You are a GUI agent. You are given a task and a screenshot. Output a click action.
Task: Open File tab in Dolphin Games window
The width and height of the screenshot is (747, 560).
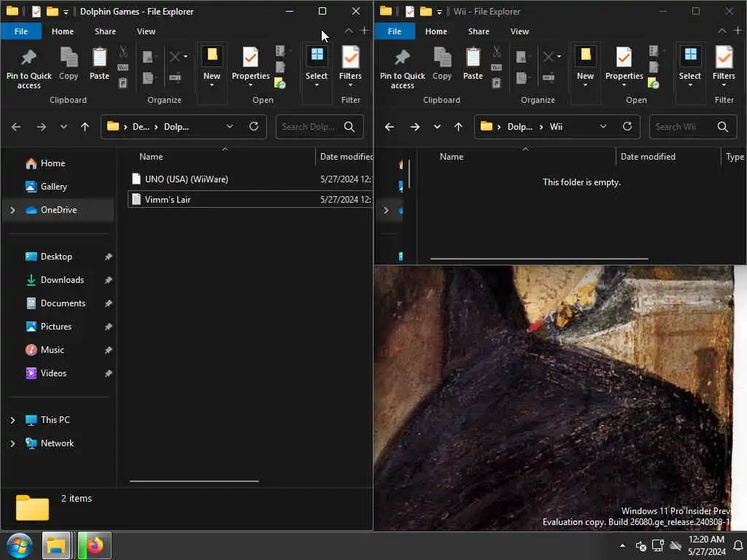tap(21, 31)
